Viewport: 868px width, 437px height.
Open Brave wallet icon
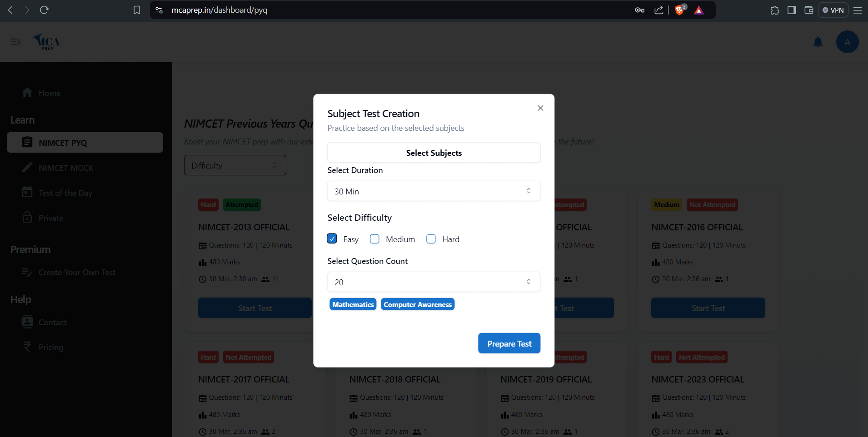coord(809,10)
